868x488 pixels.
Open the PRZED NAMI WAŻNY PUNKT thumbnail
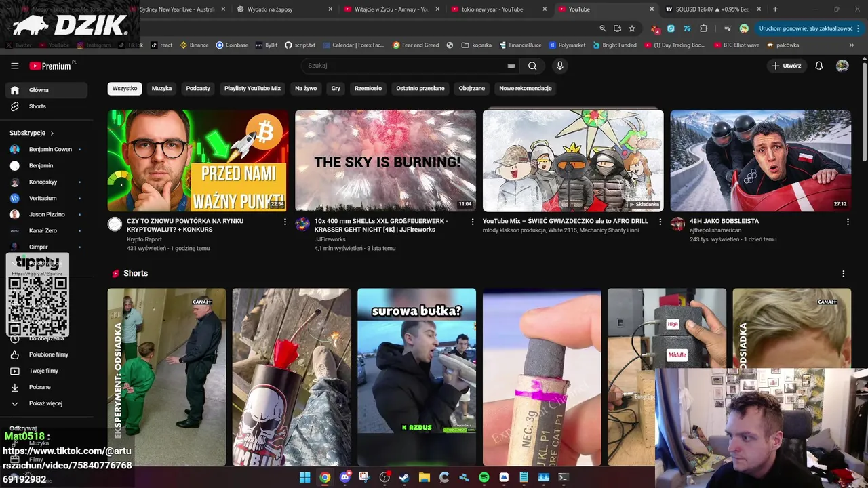197,161
